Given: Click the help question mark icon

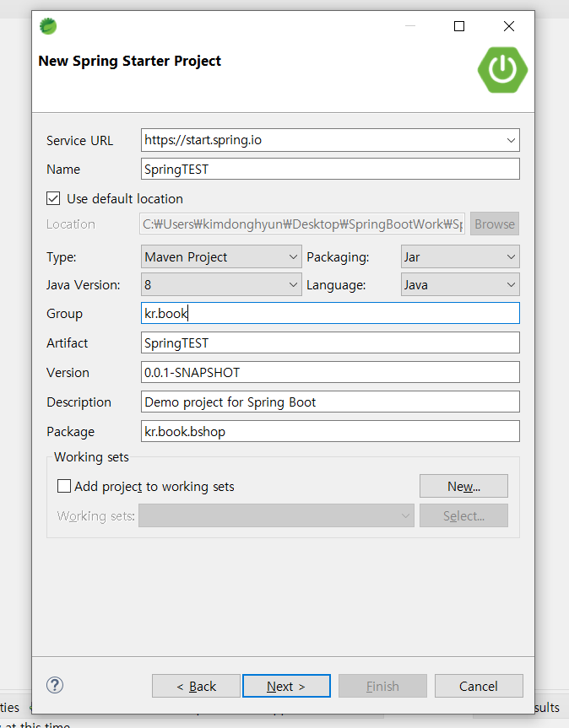Looking at the screenshot, I should (x=55, y=685).
